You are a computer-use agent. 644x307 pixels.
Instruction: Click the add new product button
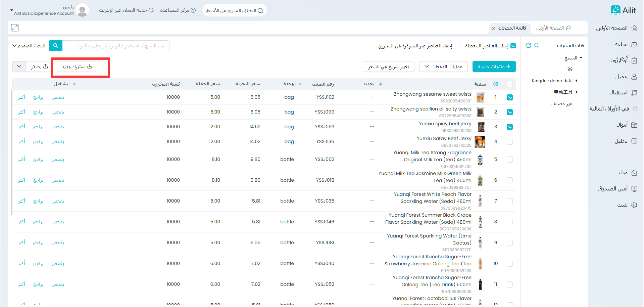494,67
